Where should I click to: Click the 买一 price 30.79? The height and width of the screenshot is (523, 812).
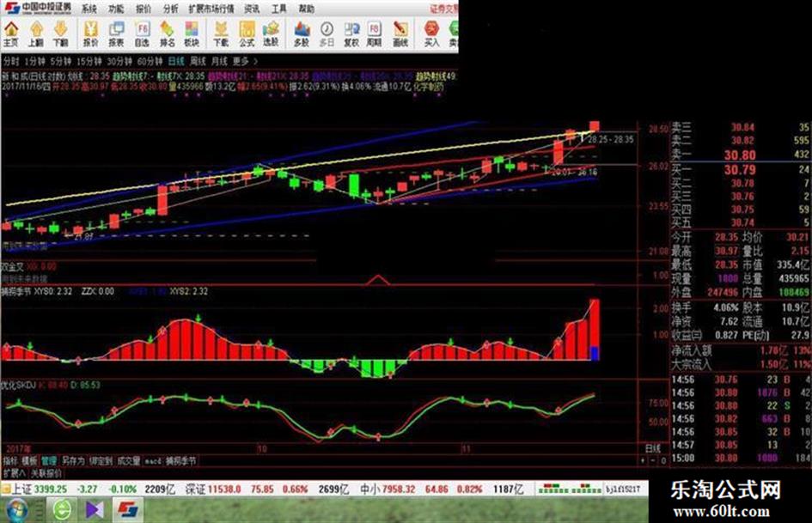[x=740, y=170]
